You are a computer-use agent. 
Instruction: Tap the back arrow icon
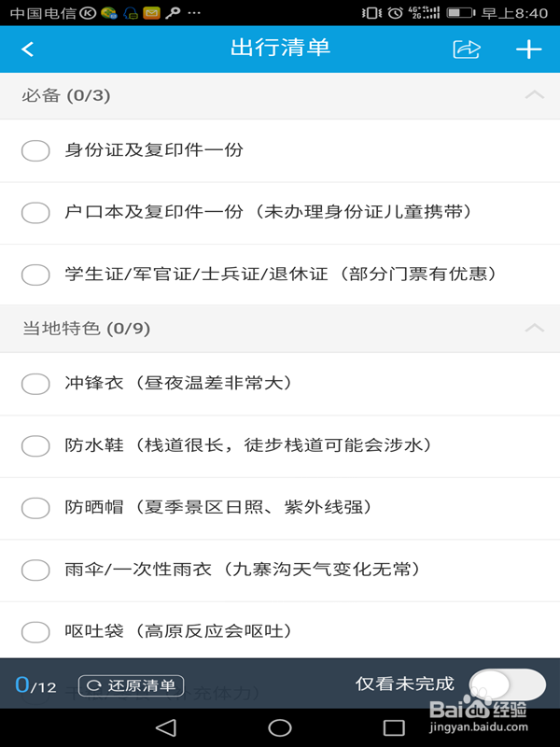(x=28, y=49)
